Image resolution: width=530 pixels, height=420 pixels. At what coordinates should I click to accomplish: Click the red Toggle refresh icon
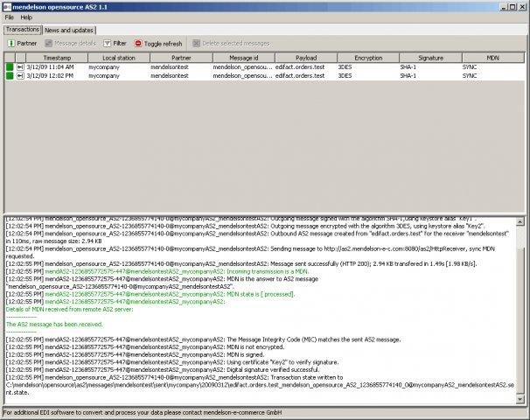coord(138,43)
